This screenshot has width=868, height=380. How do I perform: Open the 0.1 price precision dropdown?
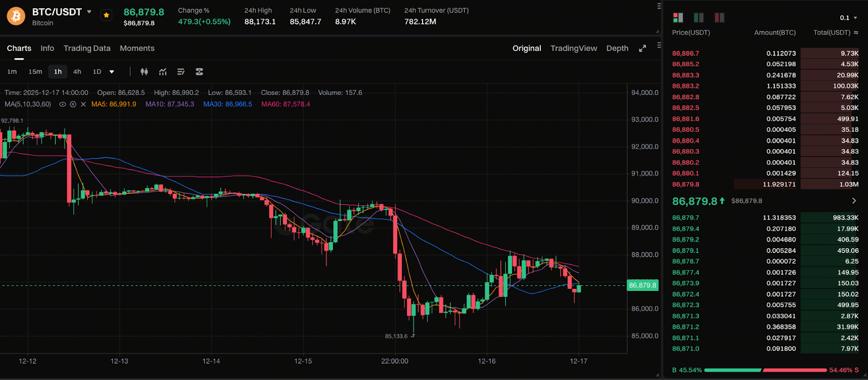coord(848,18)
